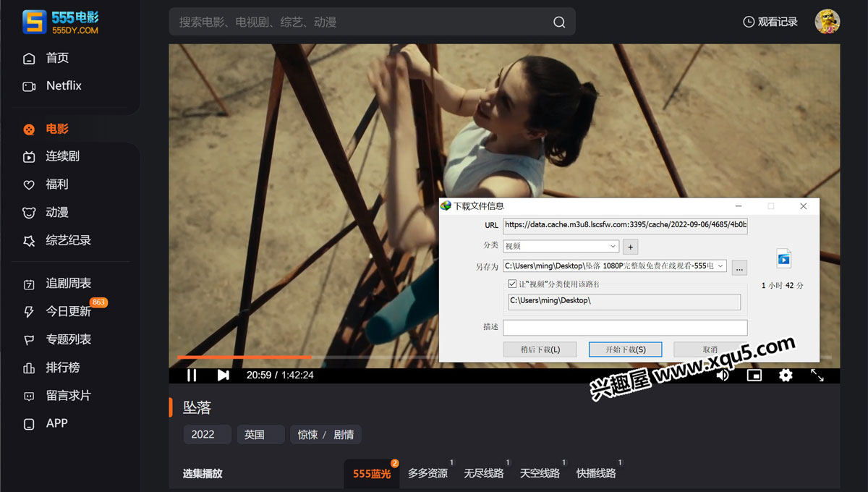
Task: Enter fullscreen mode
Action: pos(817,375)
